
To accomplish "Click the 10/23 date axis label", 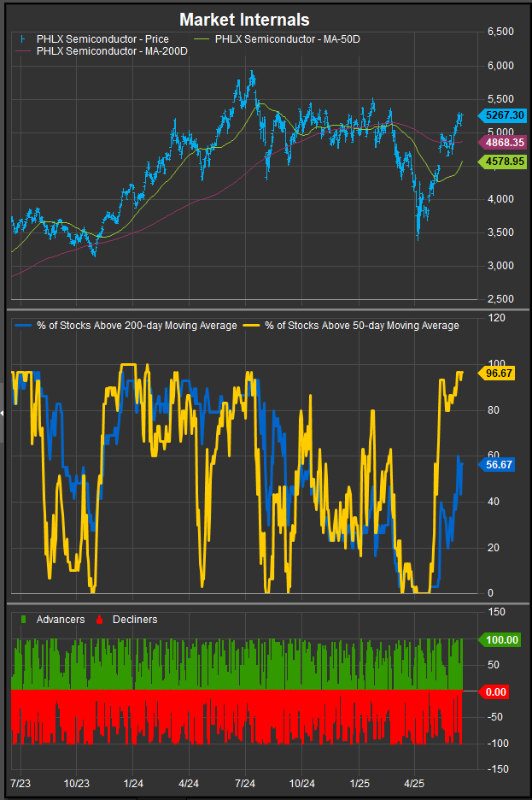I will (x=77, y=783).
